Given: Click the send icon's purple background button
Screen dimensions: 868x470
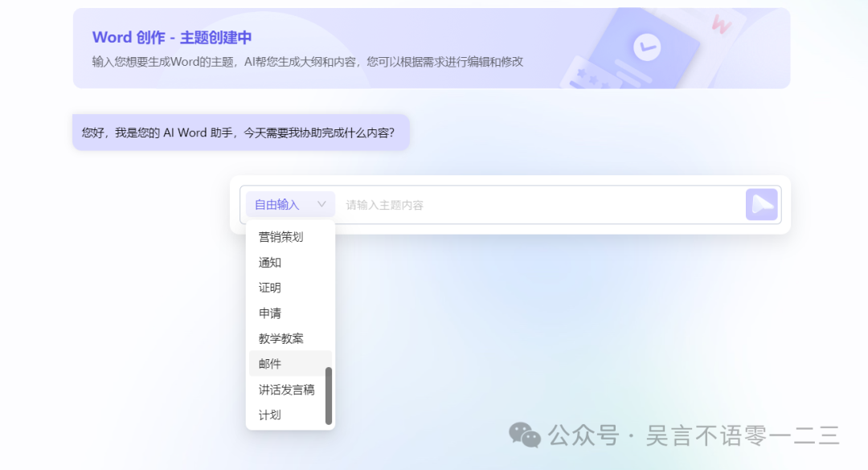Looking at the screenshot, I should [x=760, y=204].
